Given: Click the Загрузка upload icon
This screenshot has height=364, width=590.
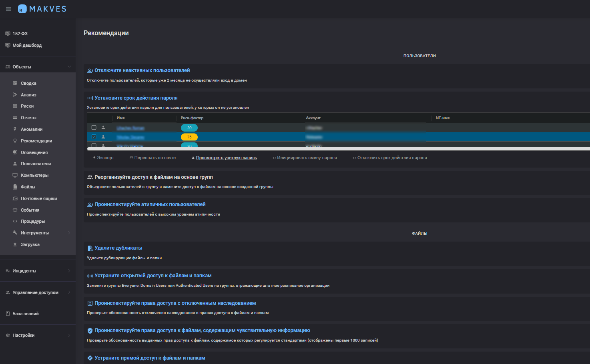Looking at the screenshot, I should 15,244.
